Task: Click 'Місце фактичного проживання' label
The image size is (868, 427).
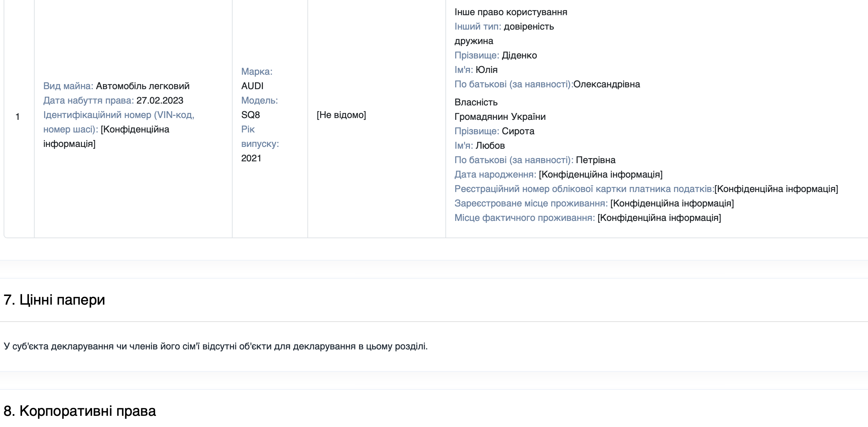Action: tap(524, 218)
